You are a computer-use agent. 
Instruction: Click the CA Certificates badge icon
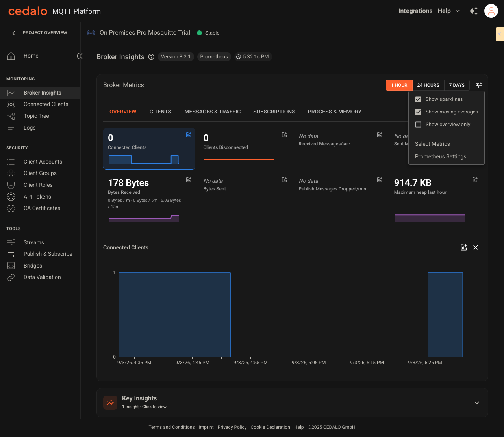click(x=11, y=208)
